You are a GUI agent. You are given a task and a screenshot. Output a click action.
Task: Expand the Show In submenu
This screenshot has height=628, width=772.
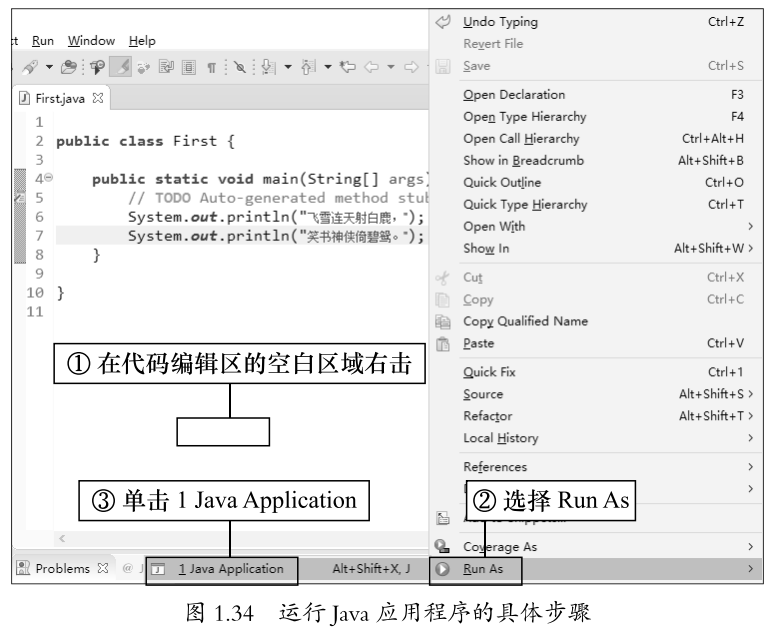pos(595,248)
